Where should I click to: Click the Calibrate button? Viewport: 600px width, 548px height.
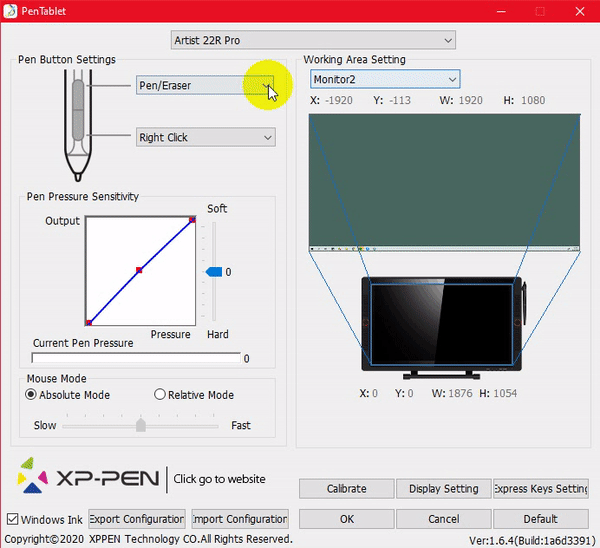346,488
